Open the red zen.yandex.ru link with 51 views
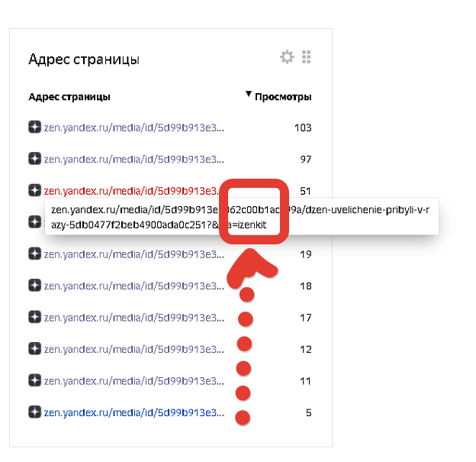The image size is (476, 462). click(131, 191)
